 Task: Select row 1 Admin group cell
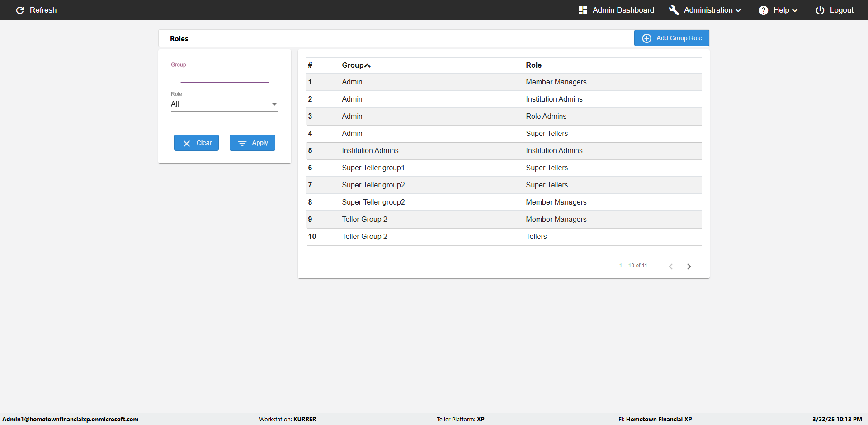(x=352, y=82)
